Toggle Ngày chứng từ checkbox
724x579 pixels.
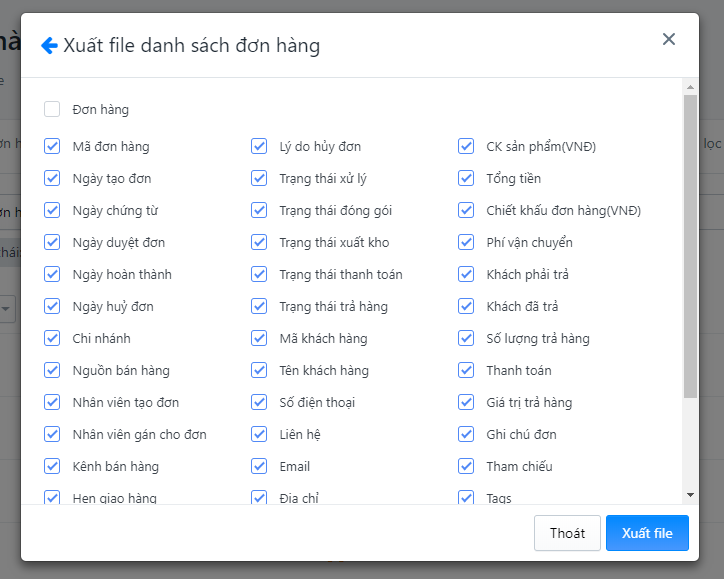[x=52, y=210]
